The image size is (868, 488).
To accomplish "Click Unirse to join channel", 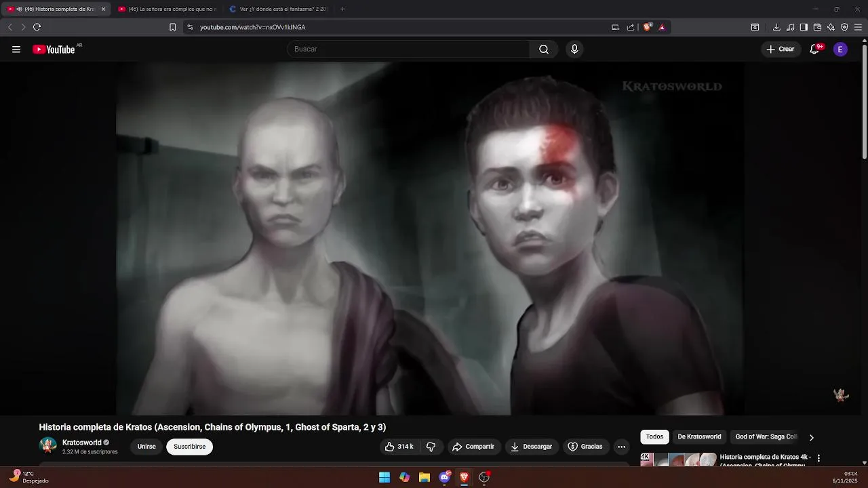I will coord(146,447).
